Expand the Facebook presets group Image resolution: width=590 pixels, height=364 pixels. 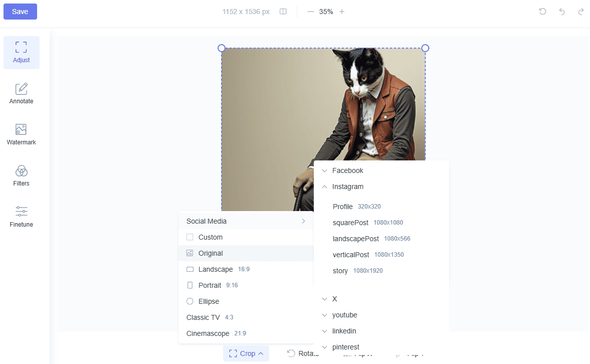click(x=381, y=170)
